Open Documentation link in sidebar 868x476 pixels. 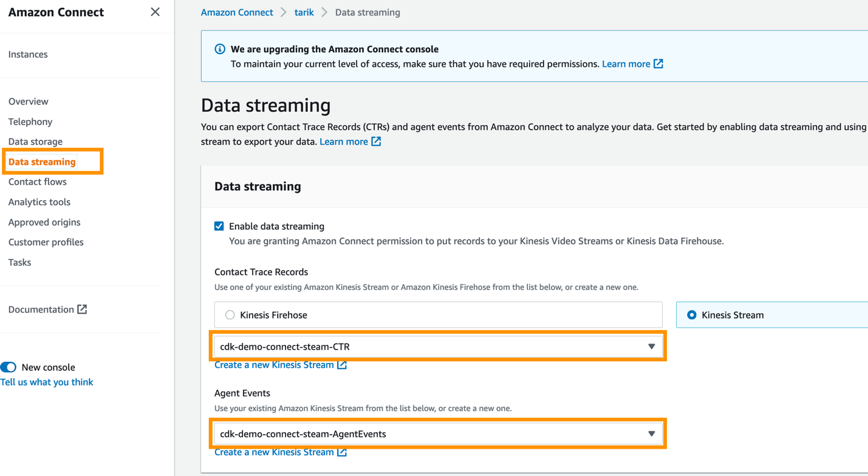tap(41, 309)
